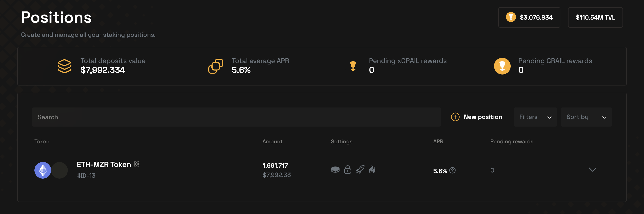
Task: Click the Pending GRAIL rewards trophy icon
Action: click(502, 66)
